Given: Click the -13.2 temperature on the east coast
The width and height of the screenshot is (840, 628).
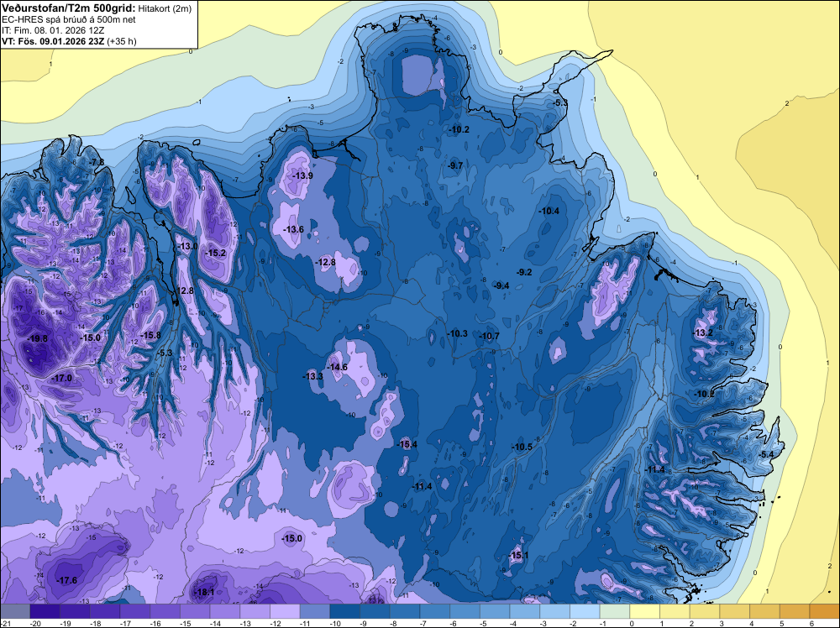Looking at the screenshot, I should click(703, 333).
